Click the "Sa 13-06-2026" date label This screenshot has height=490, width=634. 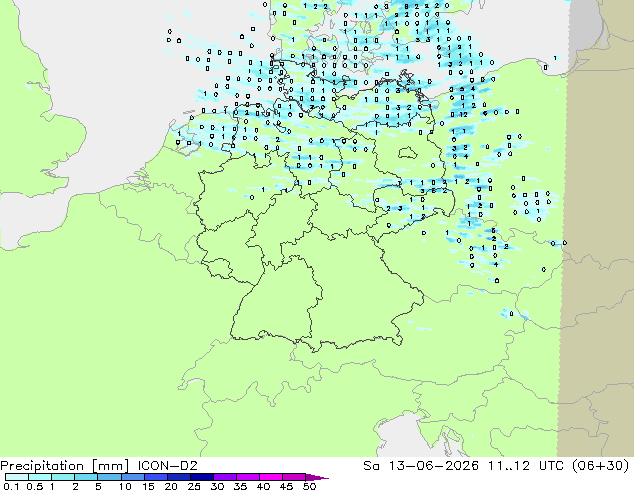point(421,466)
